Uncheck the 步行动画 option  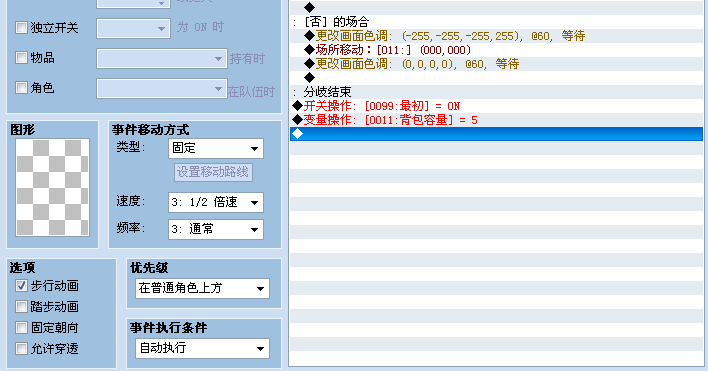point(21,286)
